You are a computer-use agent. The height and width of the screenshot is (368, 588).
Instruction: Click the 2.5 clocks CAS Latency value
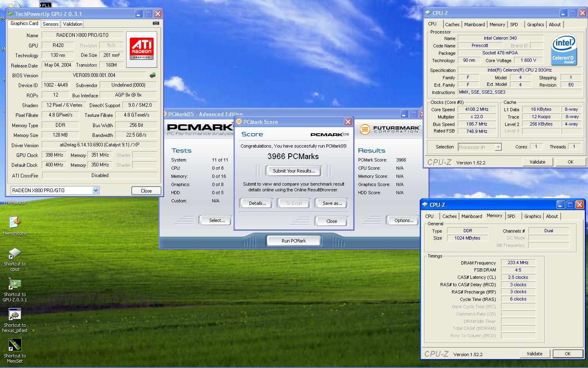tap(518, 277)
